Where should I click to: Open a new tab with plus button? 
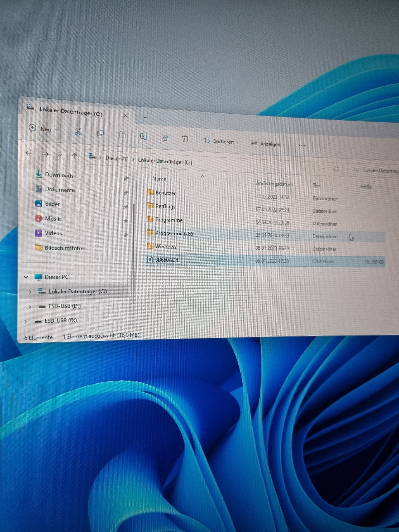point(146,118)
